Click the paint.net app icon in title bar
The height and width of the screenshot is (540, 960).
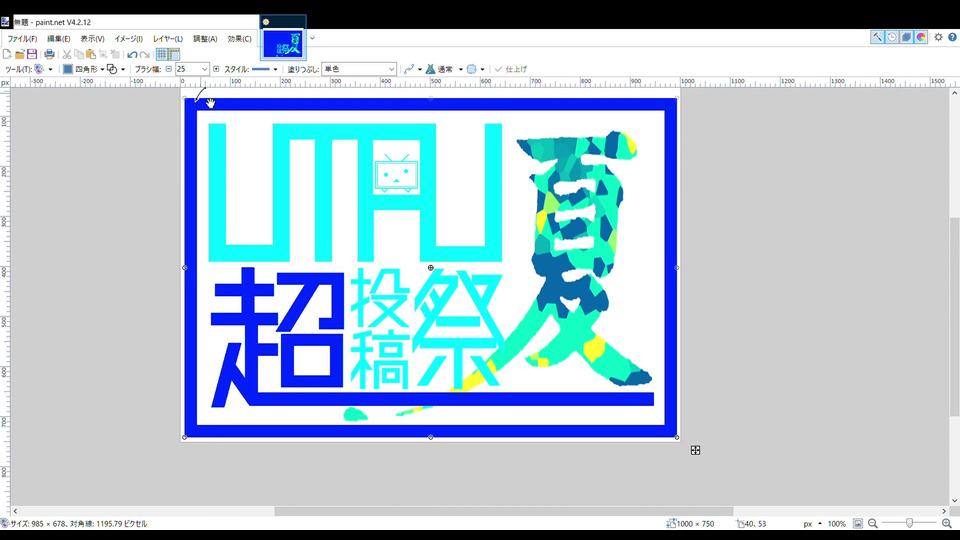(x=6, y=22)
